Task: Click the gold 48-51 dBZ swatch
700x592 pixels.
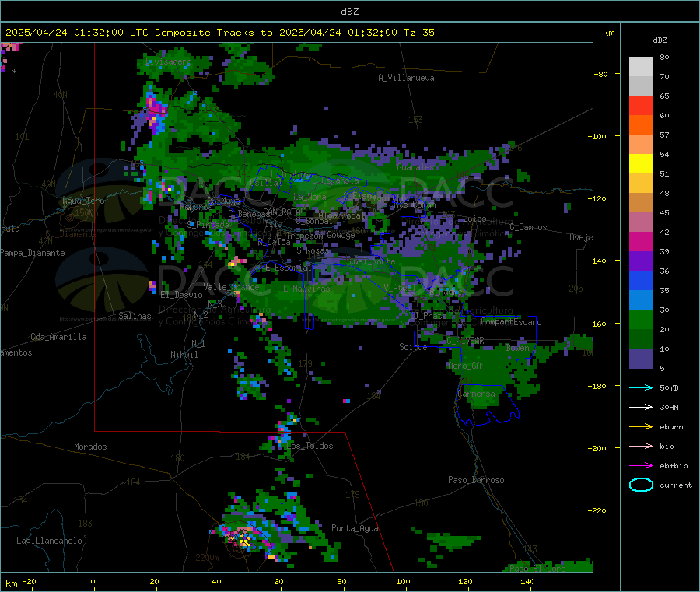Action: (x=641, y=184)
